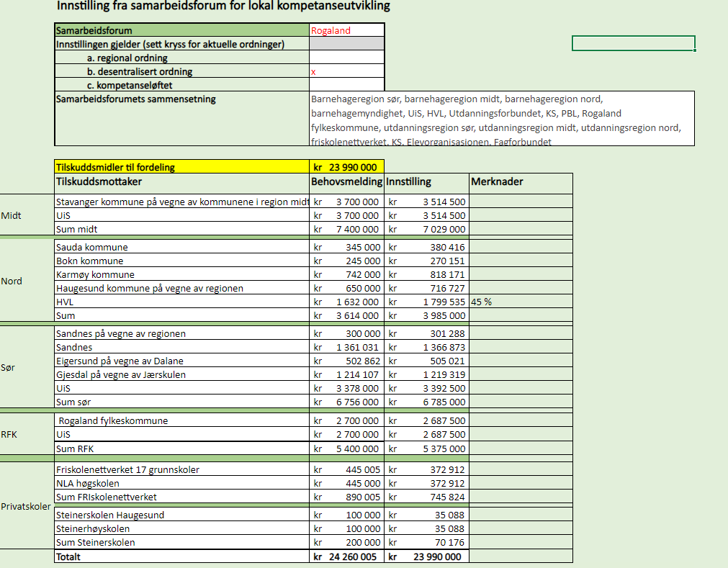The height and width of the screenshot is (568, 728).
Task: Select the Behovsmelding column header
Action: (346, 182)
